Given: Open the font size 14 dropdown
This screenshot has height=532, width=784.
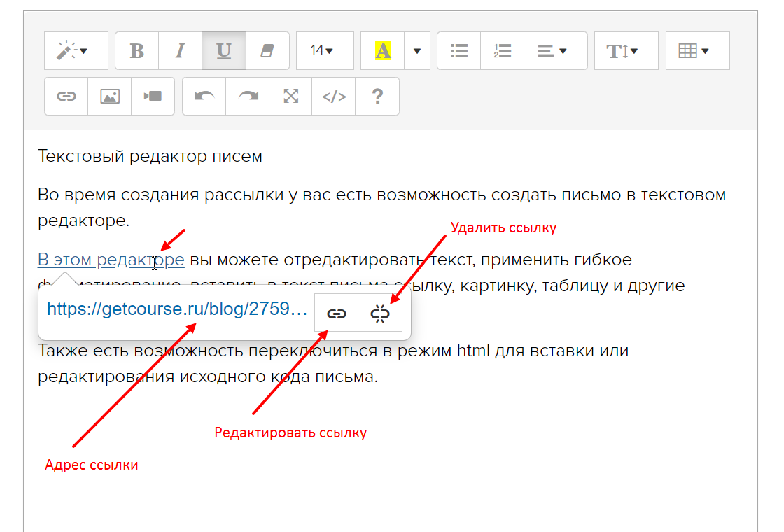Looking at the screenshot, I should 324,51.
